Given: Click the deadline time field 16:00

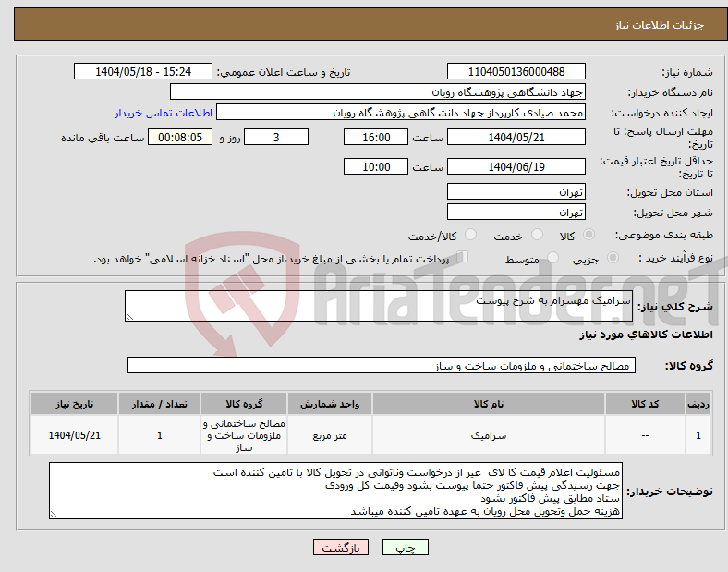Looking at the screenshot, I should click(376, 137).
